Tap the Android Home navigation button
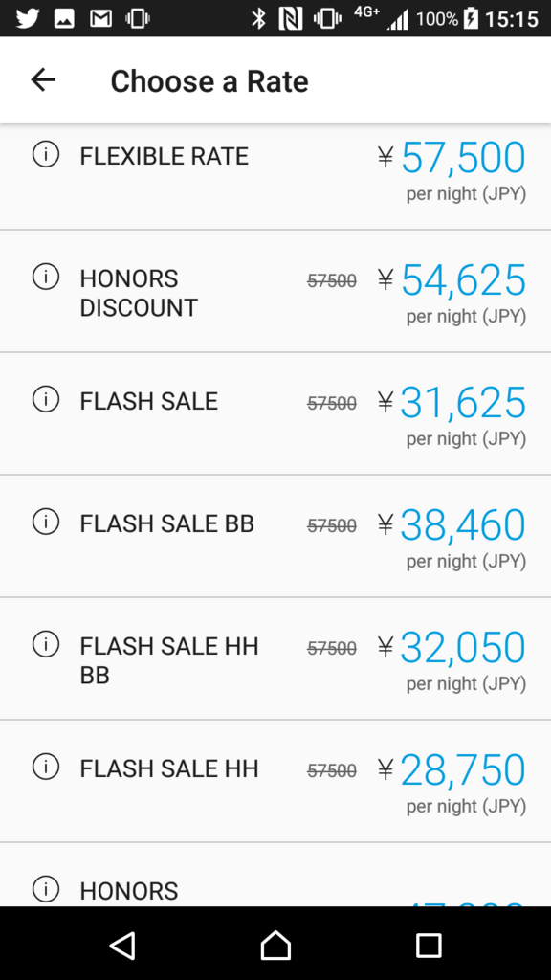The image size is (551, 980). point(275,945)
